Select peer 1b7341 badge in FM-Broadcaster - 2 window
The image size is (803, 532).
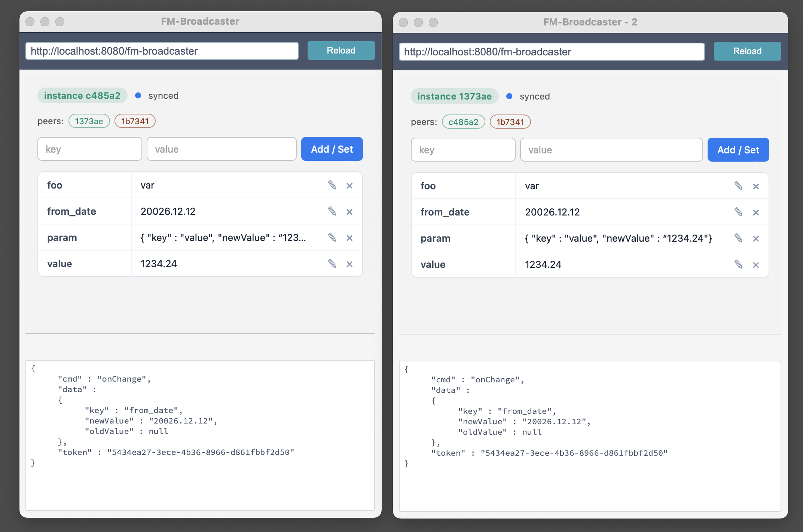(x=510, y=122)
